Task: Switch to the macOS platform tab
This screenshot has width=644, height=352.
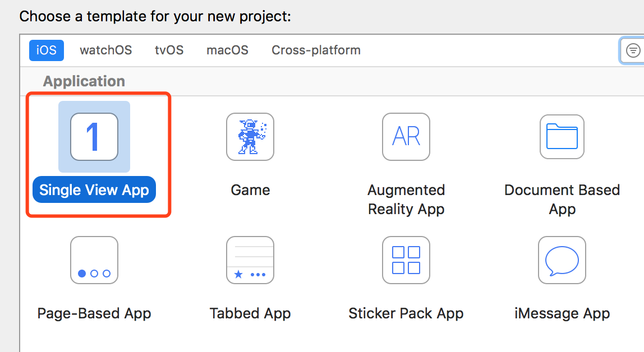Action: (x=227, y=50)
